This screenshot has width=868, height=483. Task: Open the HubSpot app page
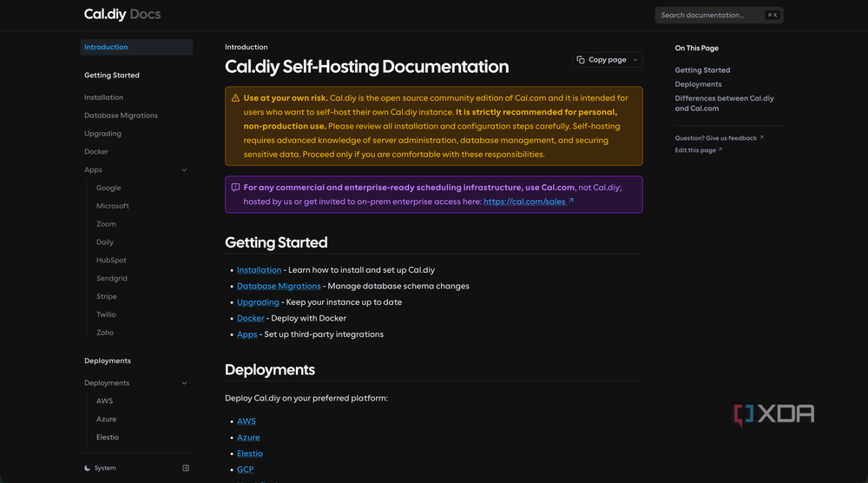click(111, 261)
